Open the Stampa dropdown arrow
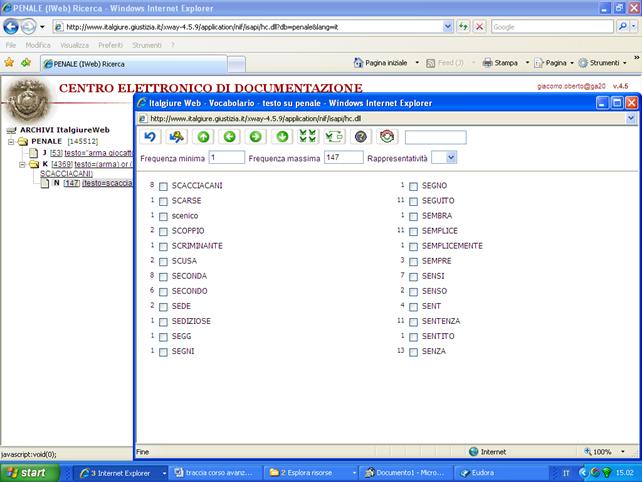This screenshot has height=482, width=642. coord(527,63)
